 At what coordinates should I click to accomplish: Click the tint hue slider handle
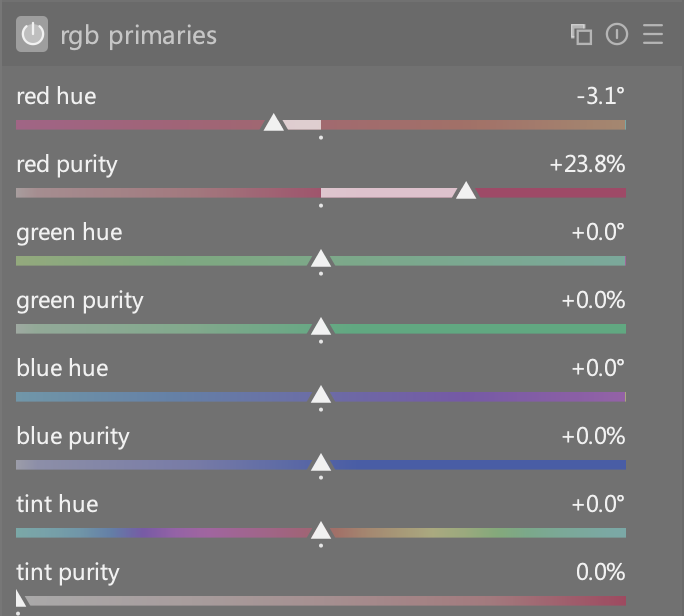[x=321, y=531]
